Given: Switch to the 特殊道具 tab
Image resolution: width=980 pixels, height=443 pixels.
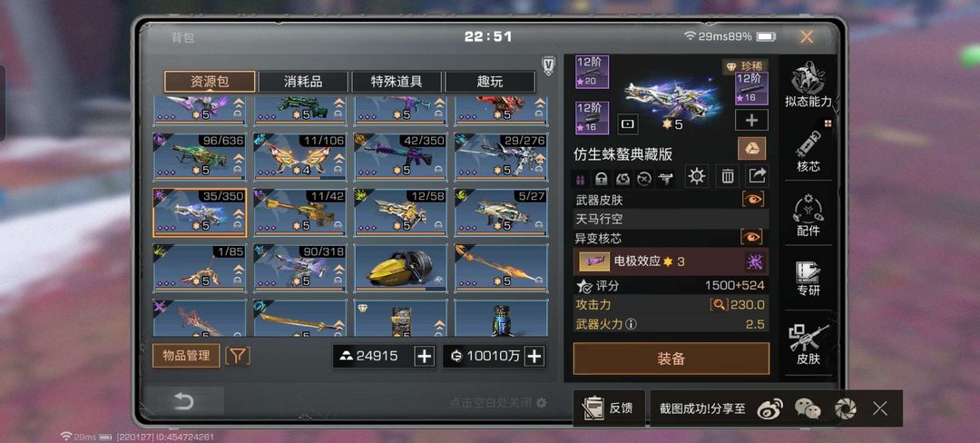Looking at the screenshot, I should coord(397,81).
